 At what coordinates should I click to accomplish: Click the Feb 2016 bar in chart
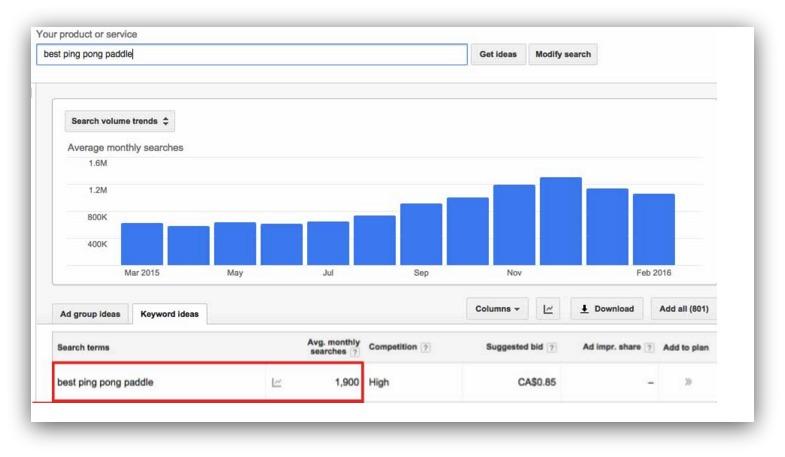point(654,229)
